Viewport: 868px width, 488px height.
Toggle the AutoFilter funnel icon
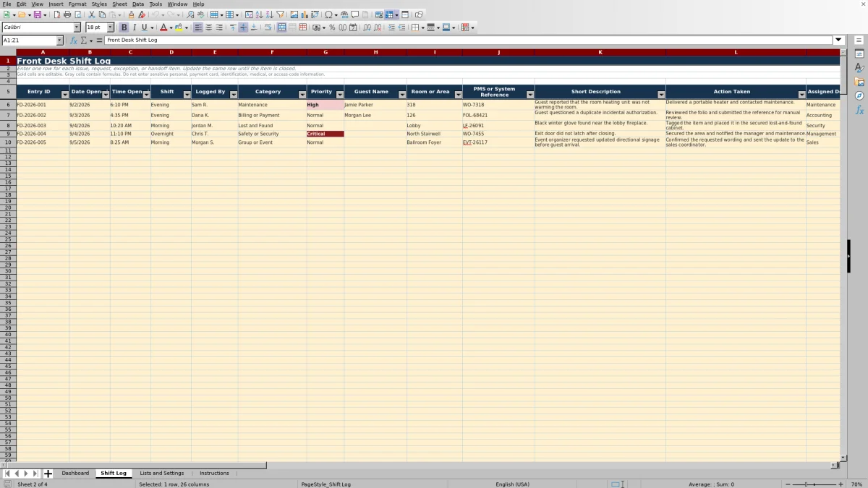tap(280, 14)
